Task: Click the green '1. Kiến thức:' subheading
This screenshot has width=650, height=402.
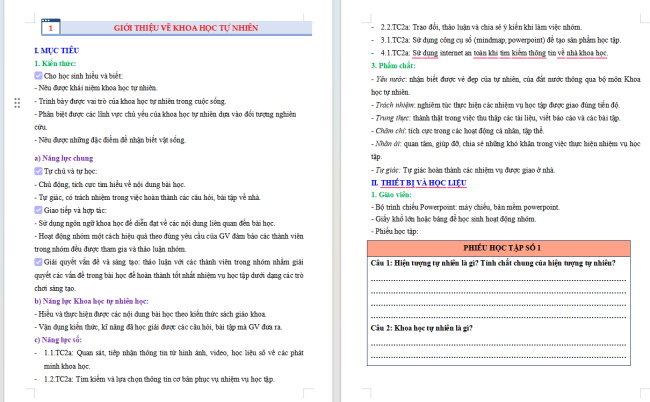Action: point(55,63)
